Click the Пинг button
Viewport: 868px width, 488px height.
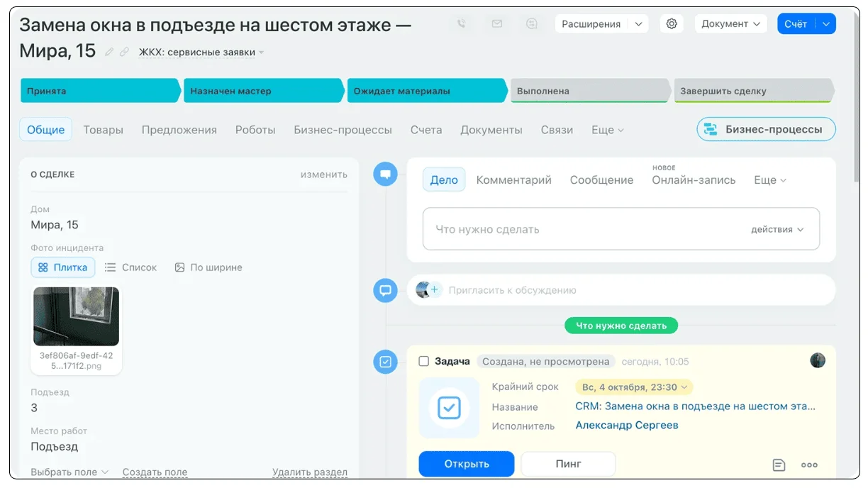click(568, 464)
